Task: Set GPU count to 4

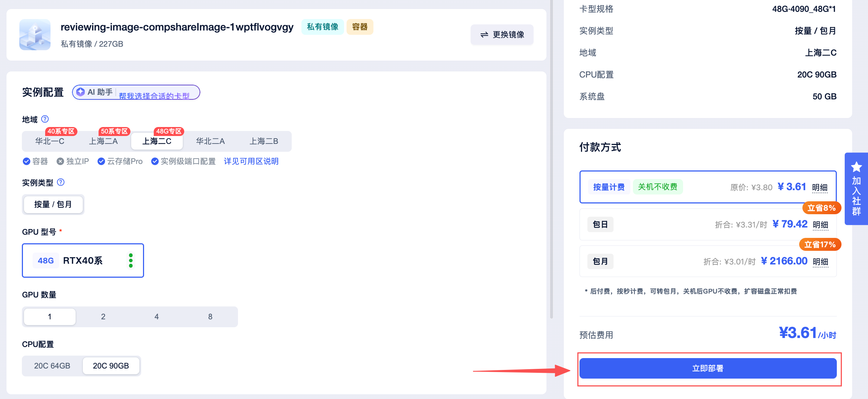Action: (157, 317)
